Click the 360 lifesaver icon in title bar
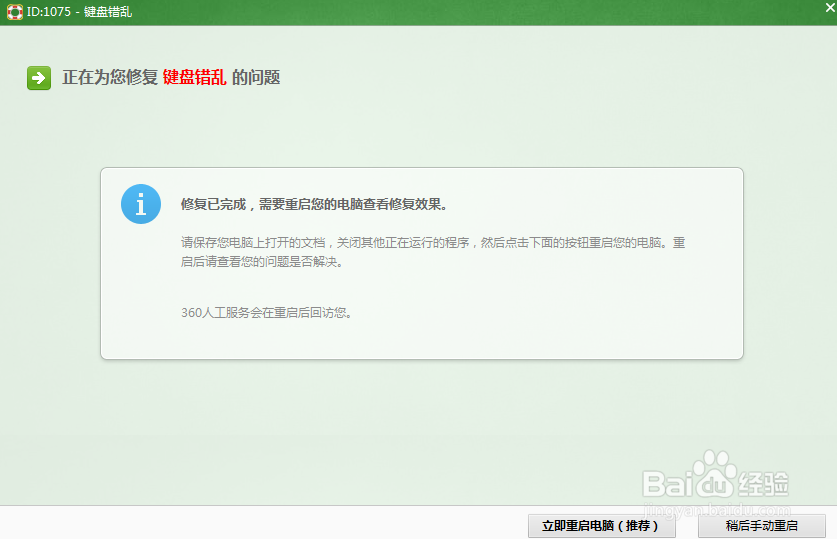This screenshot has height=539, width=837. (x=14, y=12)
